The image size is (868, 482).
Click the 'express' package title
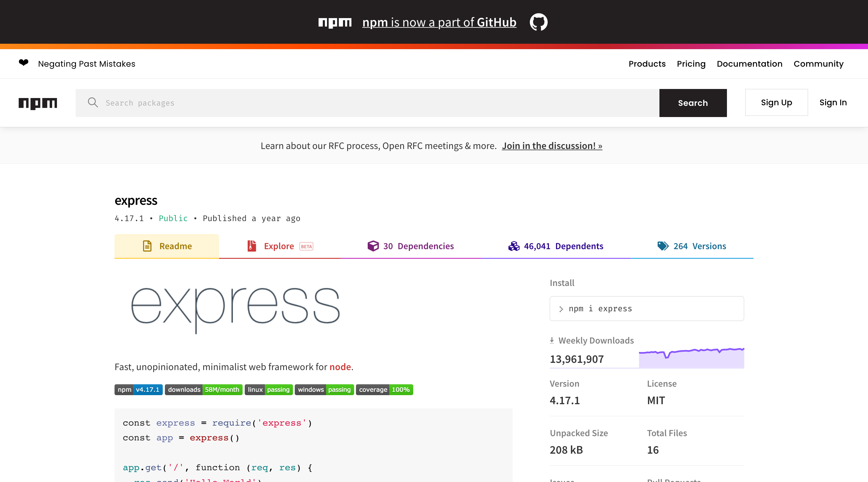(136, 200)
